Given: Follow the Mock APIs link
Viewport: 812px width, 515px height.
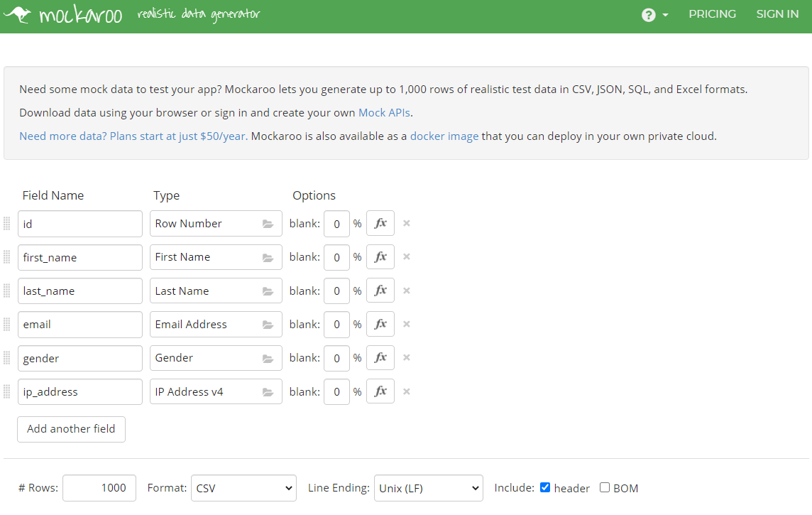Looking at the screenshot, I should (384, 112).
